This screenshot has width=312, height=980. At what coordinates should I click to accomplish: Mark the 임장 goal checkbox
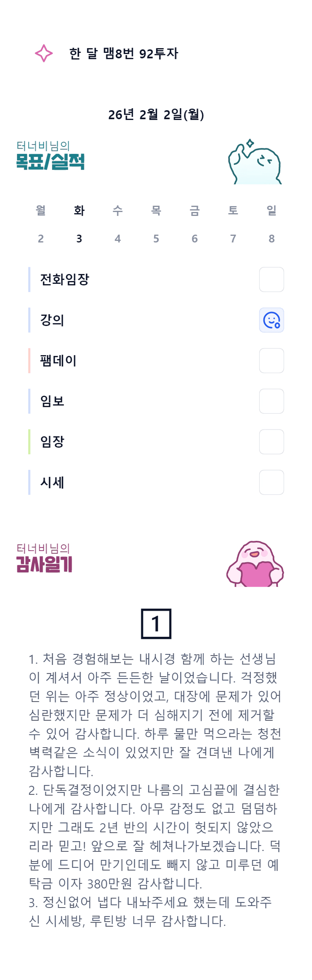(271, 442)
